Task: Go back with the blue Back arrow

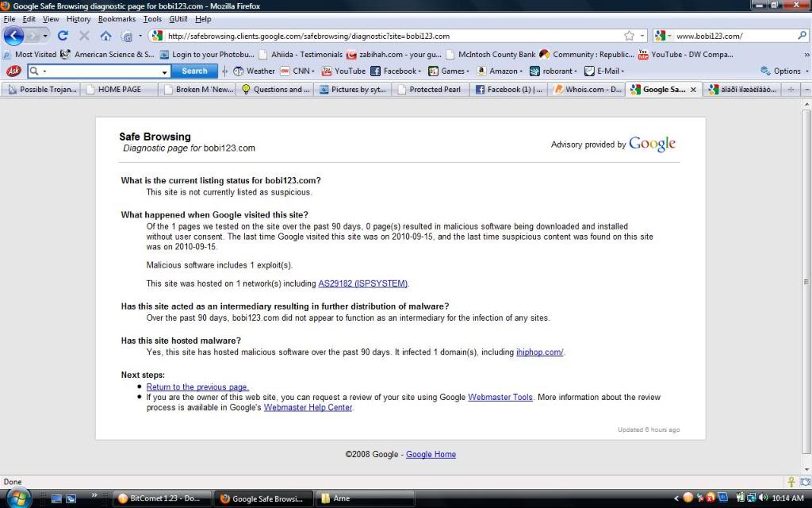Action: [x=14, y=36]
